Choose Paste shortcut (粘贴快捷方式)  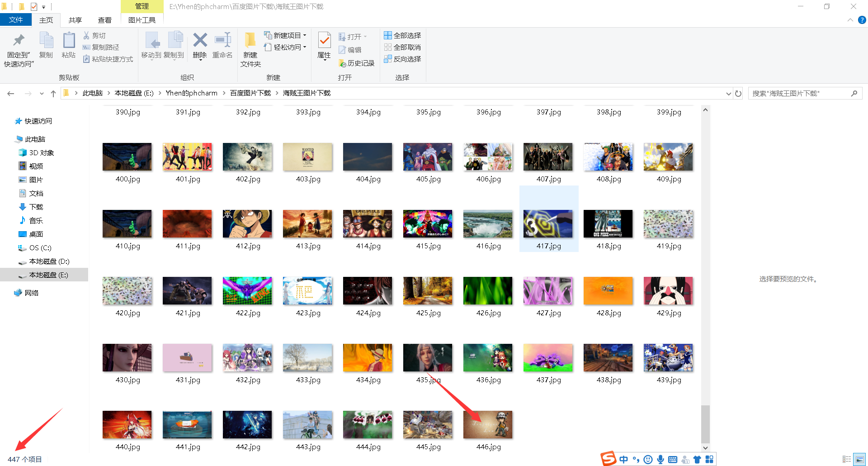108,59
